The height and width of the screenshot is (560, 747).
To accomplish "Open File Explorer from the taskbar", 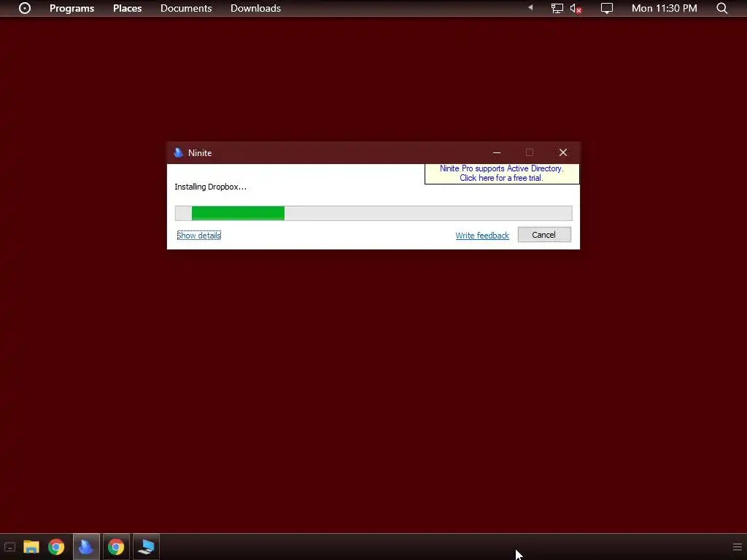I will tap(31, 547).
